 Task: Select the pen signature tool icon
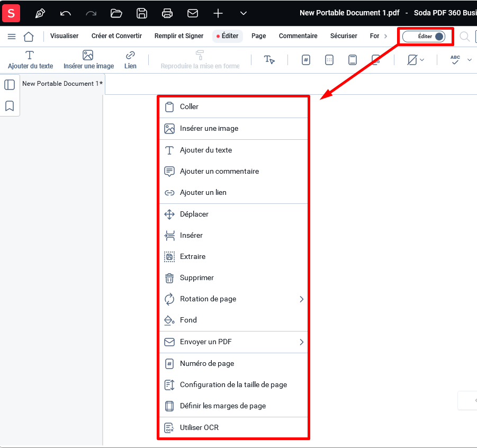pyautogui.click(x=40, y=13)
